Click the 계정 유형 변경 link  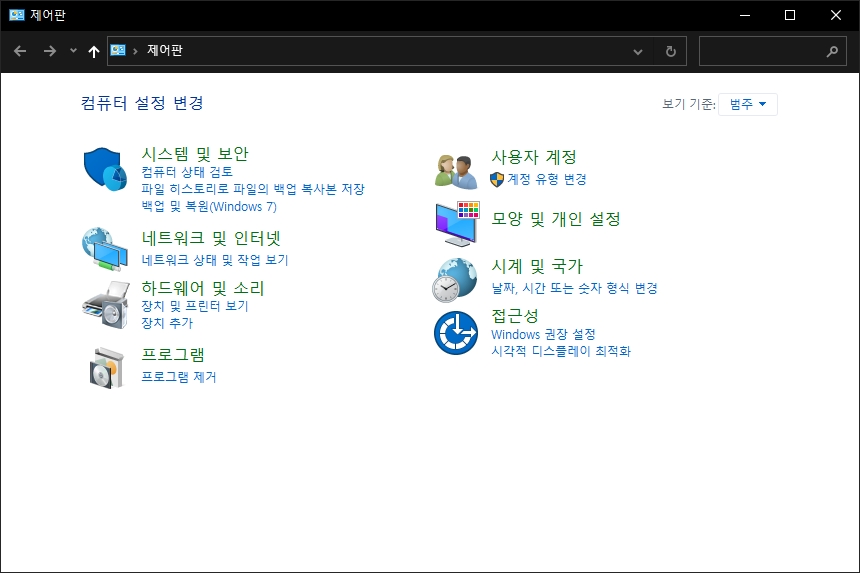pos(546,179)
